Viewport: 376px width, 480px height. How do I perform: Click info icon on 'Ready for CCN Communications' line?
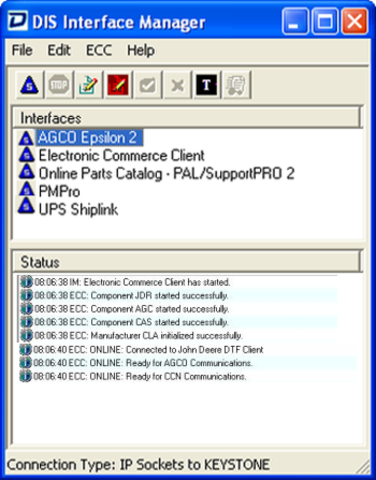[25, 376]
